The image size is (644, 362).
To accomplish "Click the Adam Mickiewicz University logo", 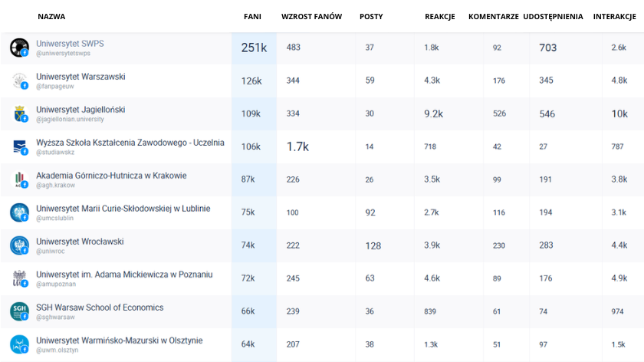I will [x=19, y=278].
